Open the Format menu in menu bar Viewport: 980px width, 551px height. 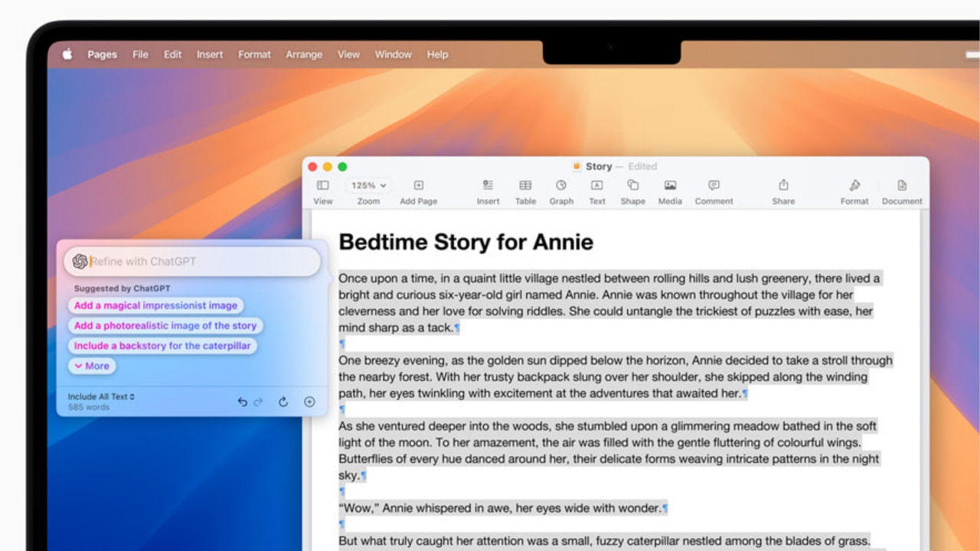[x=254, y=54]
